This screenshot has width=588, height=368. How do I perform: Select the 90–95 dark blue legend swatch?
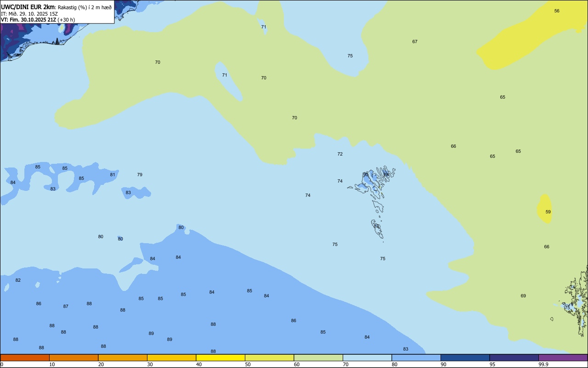point(465,357)
